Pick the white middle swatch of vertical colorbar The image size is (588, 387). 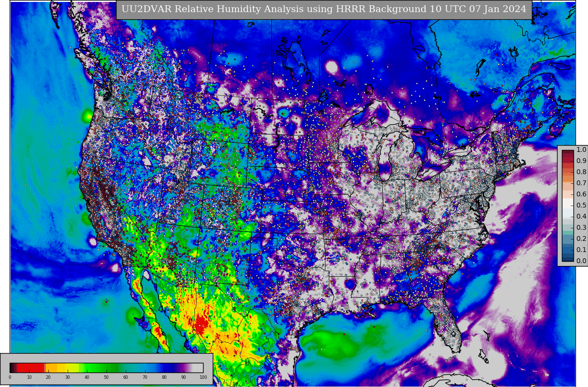click(x=568, y=203)
